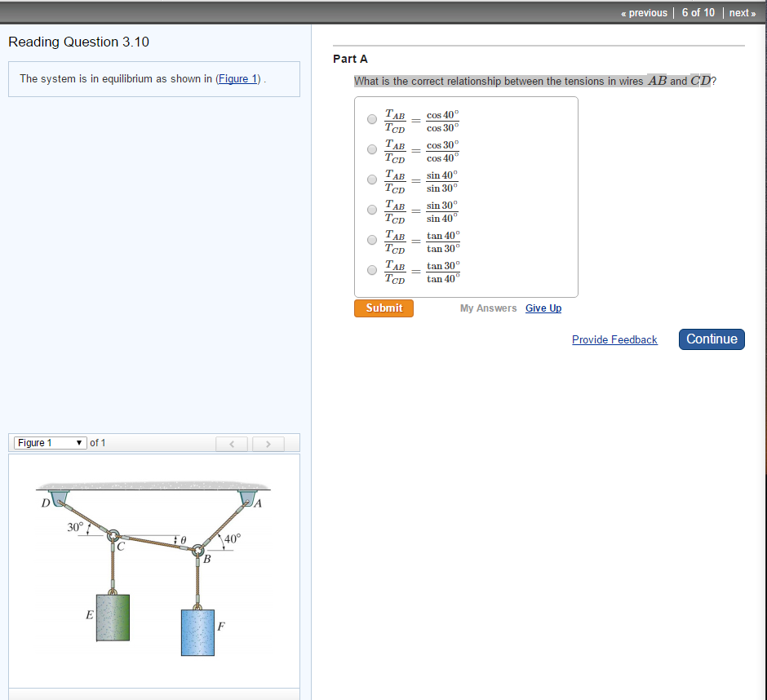This screenshot has height=700, width=767.
Task: Select the sin 30° over sin 40° answer
Action: [372, 210]
